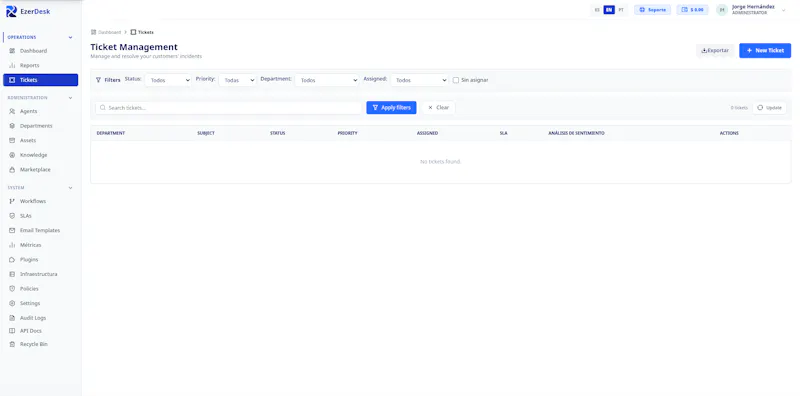Open the Reports bar chart icon
The height and width of the screenshot is (396, 800).
[12, 65]
